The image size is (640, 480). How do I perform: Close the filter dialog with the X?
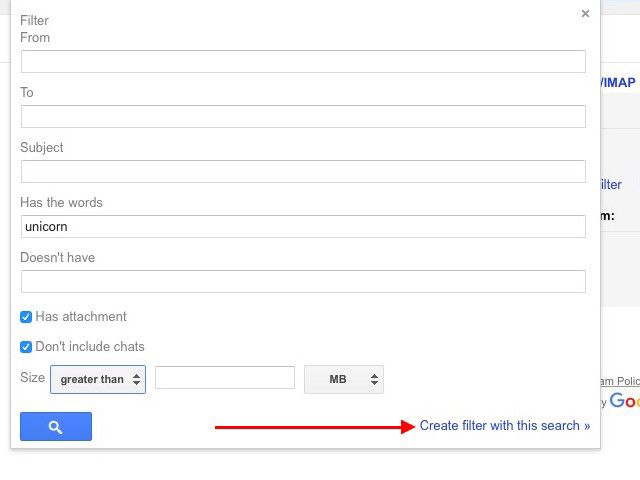point(585,14)
